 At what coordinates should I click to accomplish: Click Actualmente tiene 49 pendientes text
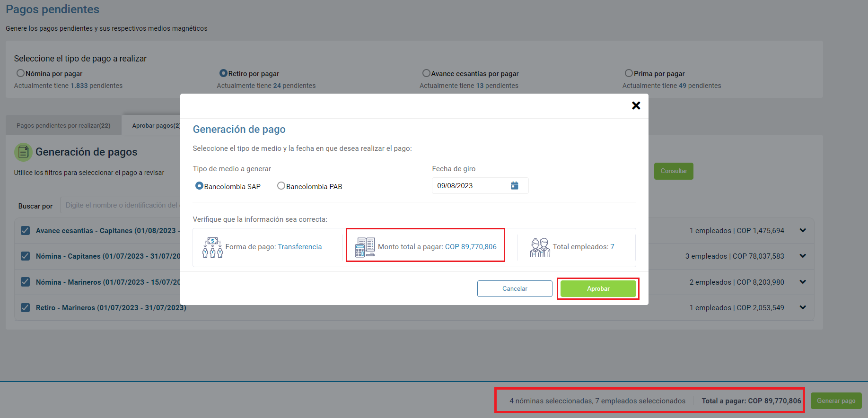[672, 86]
